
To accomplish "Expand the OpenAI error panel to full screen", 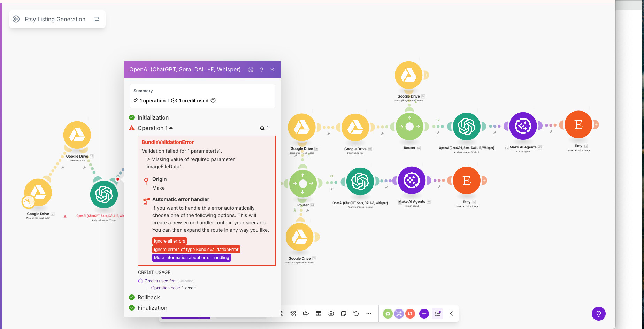I will [x=251, y=70].
